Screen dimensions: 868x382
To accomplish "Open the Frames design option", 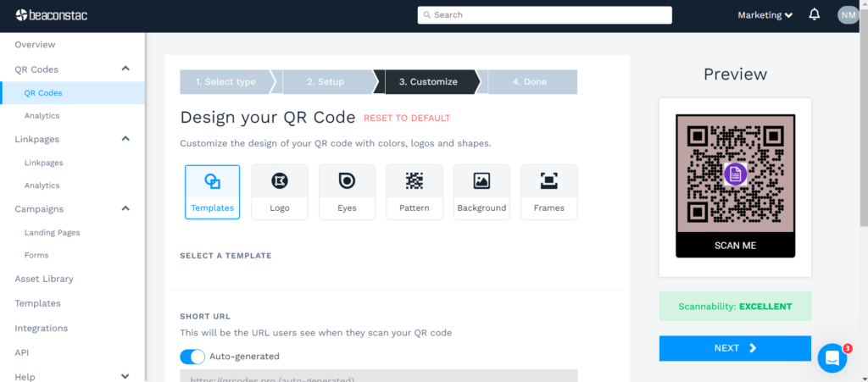I will [x=548, y=191].
